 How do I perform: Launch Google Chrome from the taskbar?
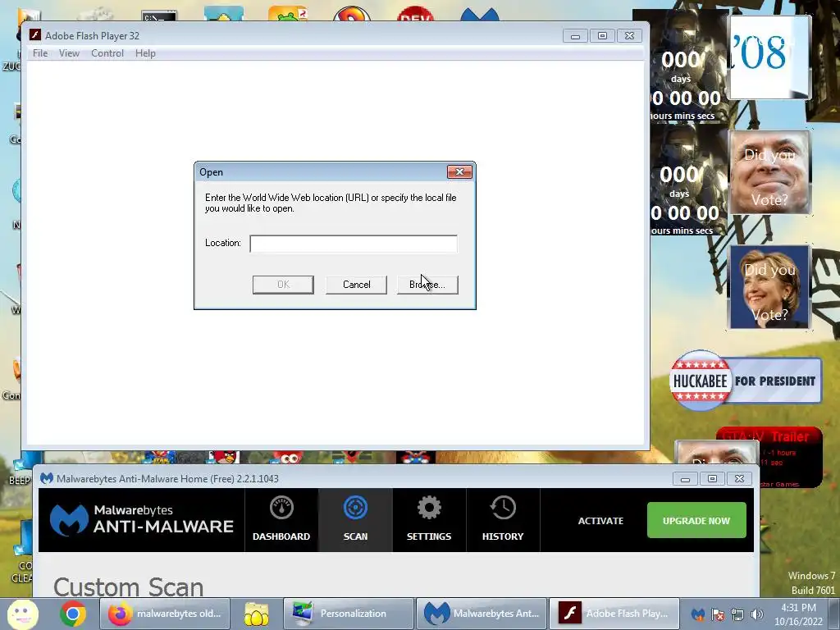pyautogui.click(x=73, y=614)
